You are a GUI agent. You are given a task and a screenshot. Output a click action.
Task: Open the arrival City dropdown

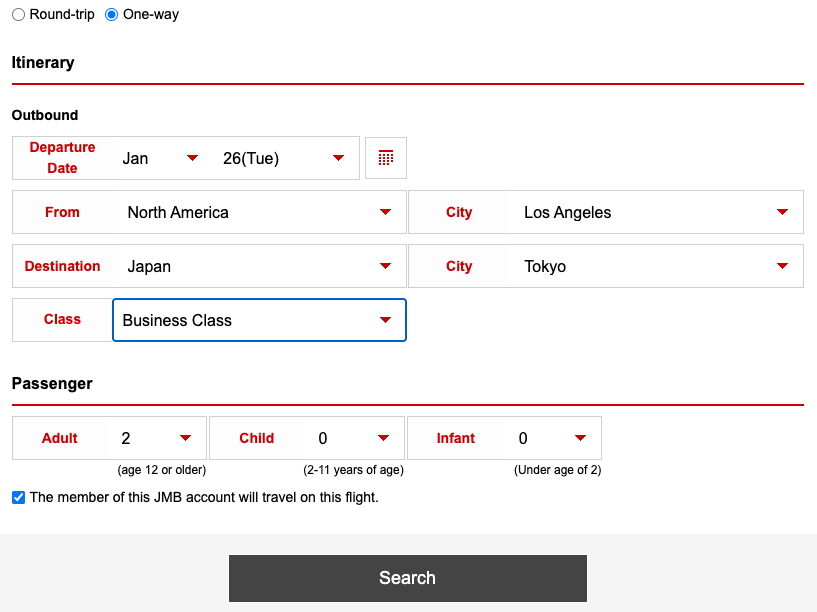pyautogui.click(x=650, y=266)
